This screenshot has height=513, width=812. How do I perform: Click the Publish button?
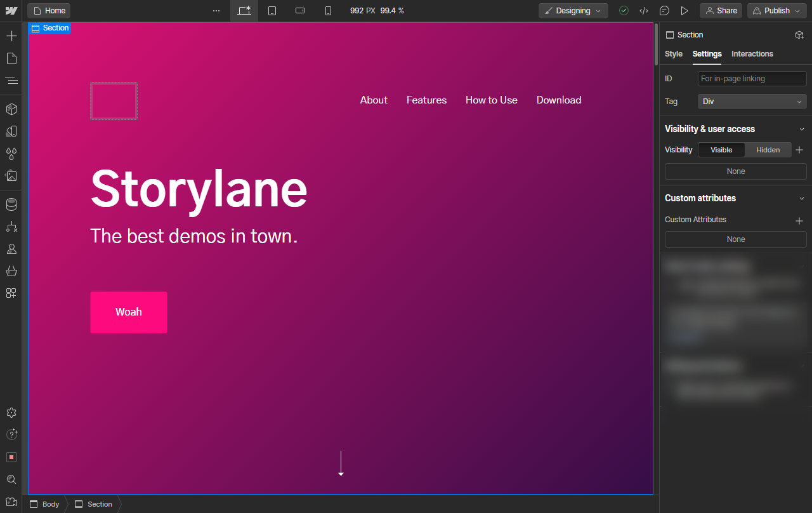coord(776,11)
